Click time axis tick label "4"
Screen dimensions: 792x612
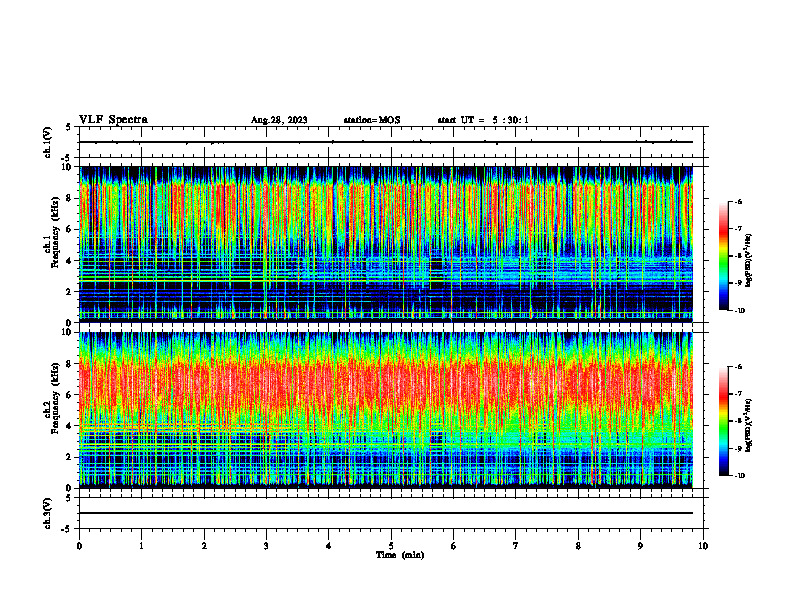pos(329,546)
